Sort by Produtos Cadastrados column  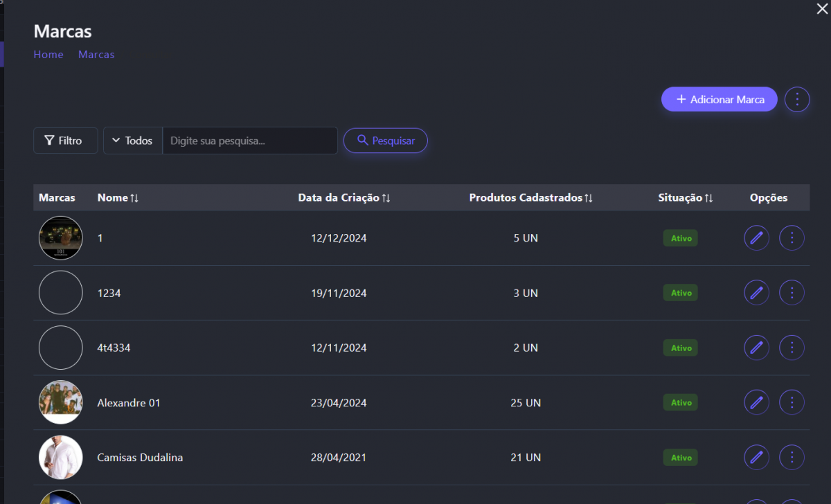(530, 198)
